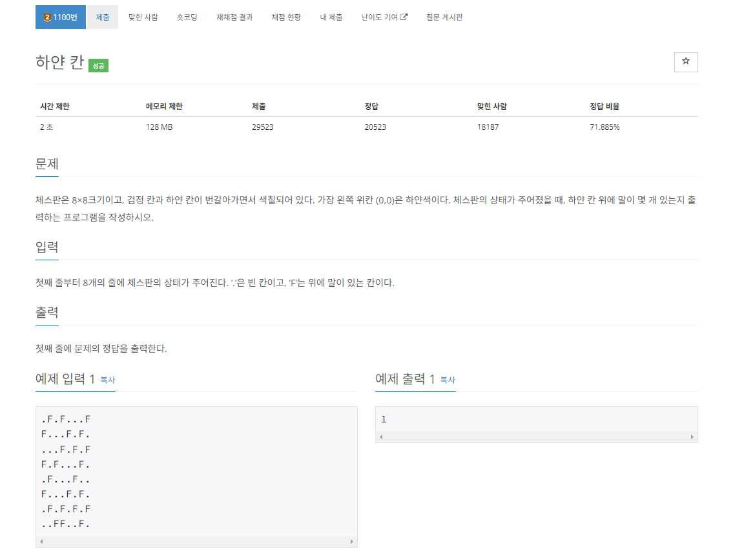Switch to the 제출 tab

pyautogui.click(x=103, y=17)
